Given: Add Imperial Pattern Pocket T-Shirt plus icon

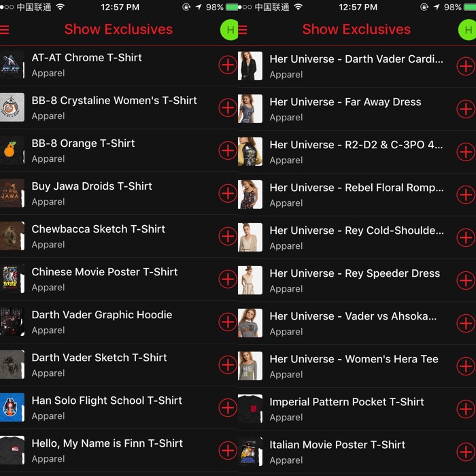Looking at the screenshot, I should tap(466, 409).
